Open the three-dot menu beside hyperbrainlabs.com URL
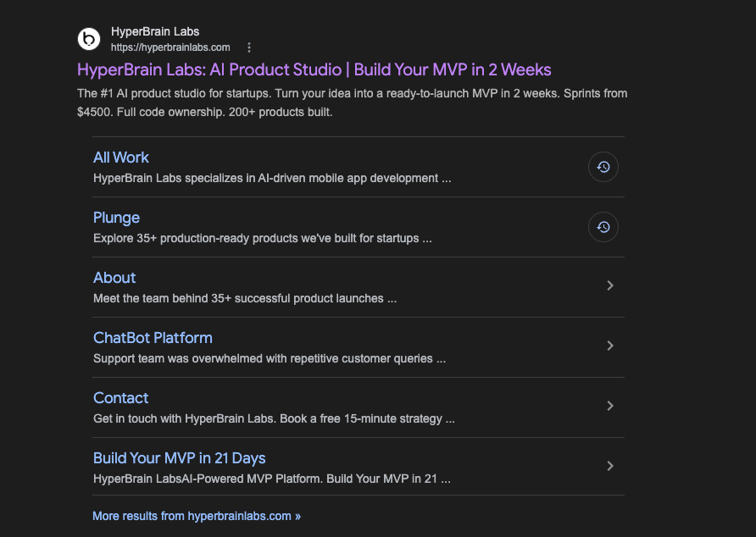Viewport: 756px width, 537px height. [249, 47]
